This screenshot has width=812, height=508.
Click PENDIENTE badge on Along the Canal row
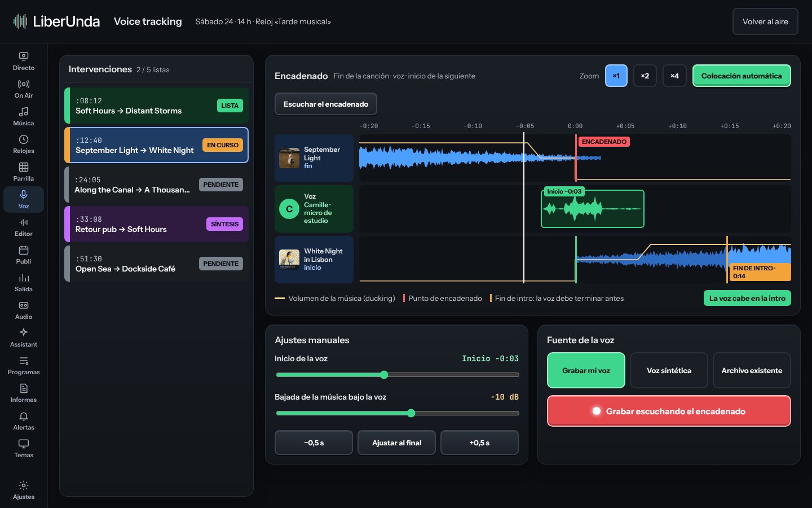(x=221, y=185)
